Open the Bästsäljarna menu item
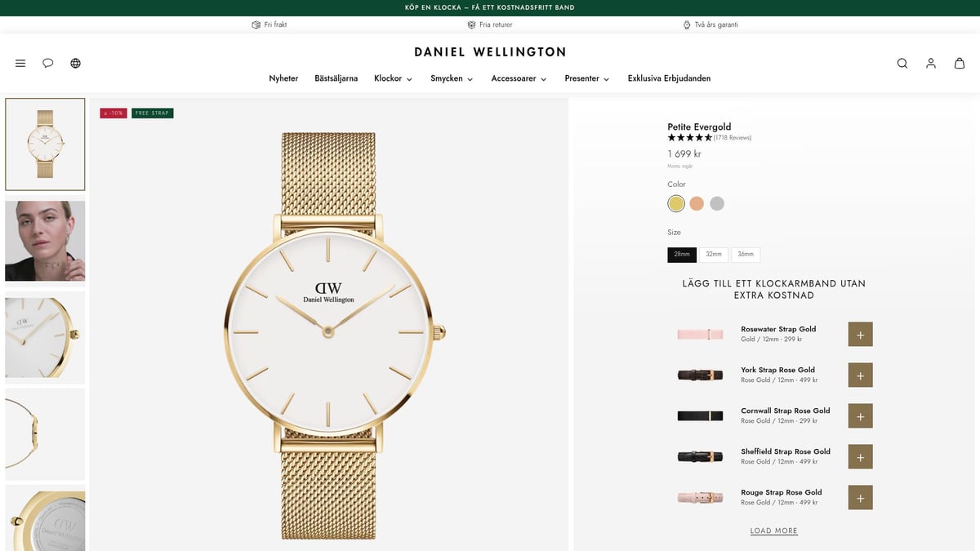The image size is (980, 551). 336,78
